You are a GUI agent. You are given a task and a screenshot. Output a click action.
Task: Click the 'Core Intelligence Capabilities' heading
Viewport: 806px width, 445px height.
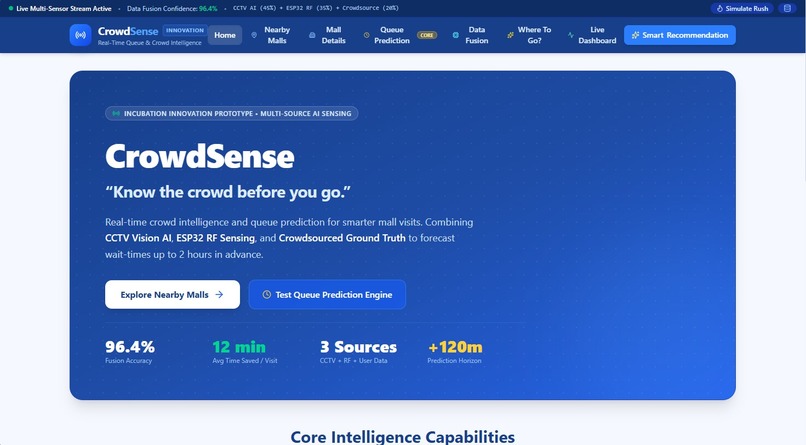point(402,437)
